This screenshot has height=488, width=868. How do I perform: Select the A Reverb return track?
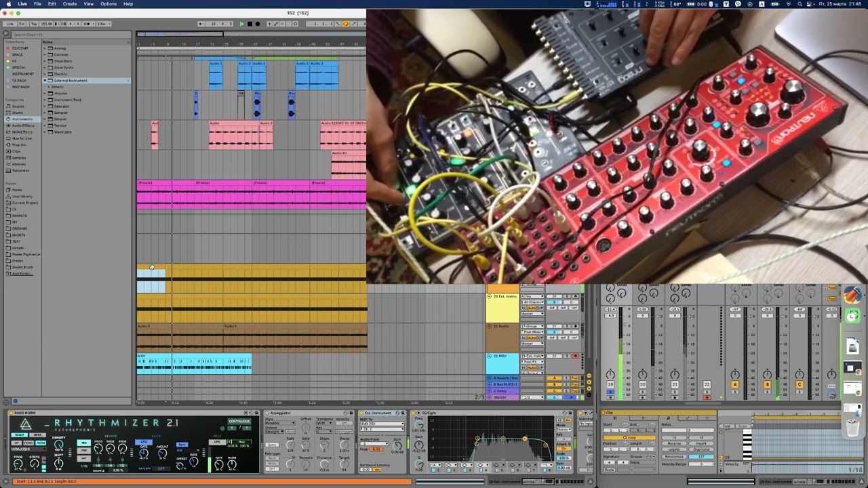coord(502,378)
